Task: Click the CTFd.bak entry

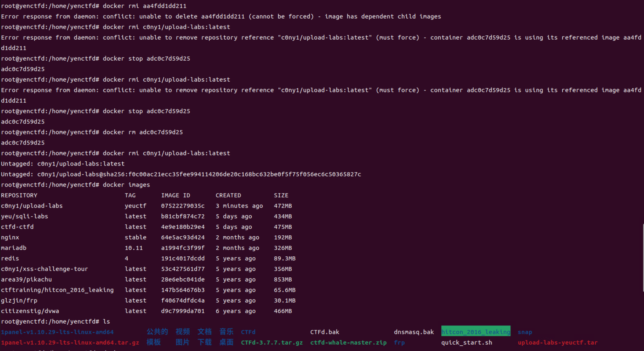Action: (x=325, y=332)
